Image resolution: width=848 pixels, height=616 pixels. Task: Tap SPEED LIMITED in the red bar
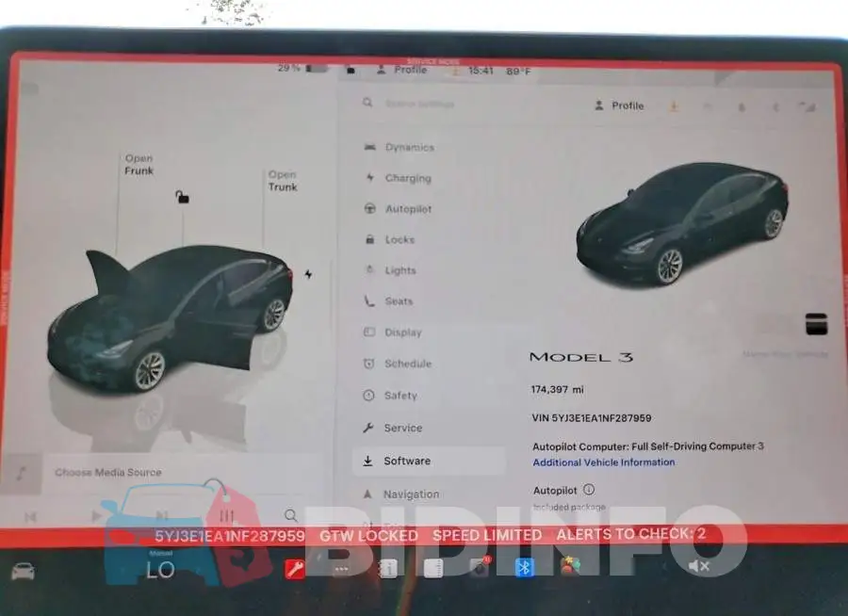click(487, 535)
